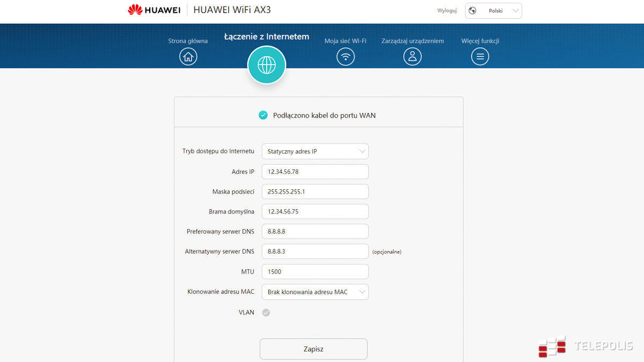Click the globe icon in language selector
The width and height of the screenshot is (644, 362).
coord(473,11)
